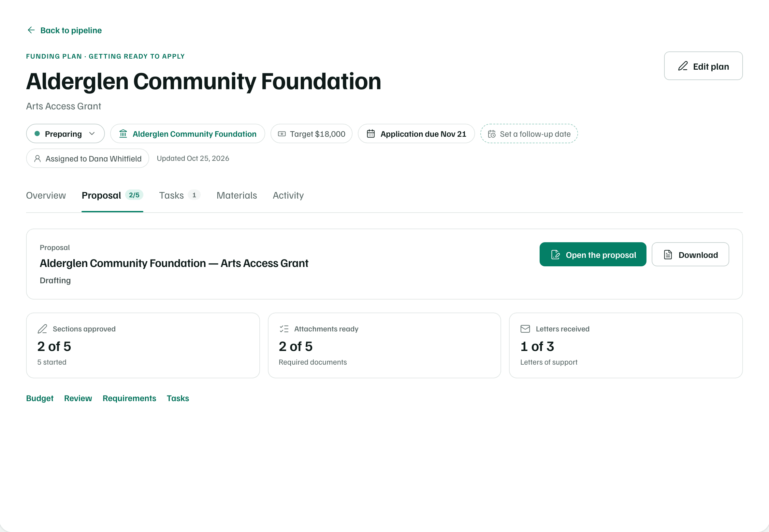The width and height of the screenshot is (769, 532).
Task: Click 'Required documents' text in Attachments card
Action: pyautogui.click(x=312, y=362)
